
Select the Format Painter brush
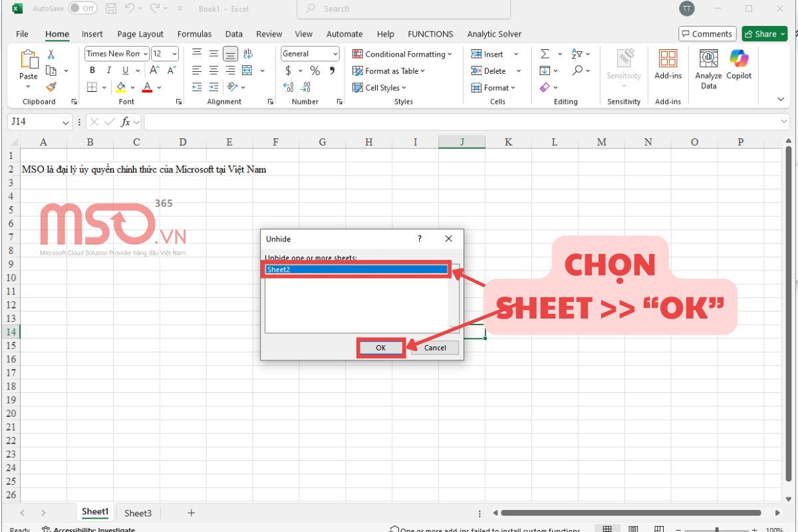click(51, 87)
